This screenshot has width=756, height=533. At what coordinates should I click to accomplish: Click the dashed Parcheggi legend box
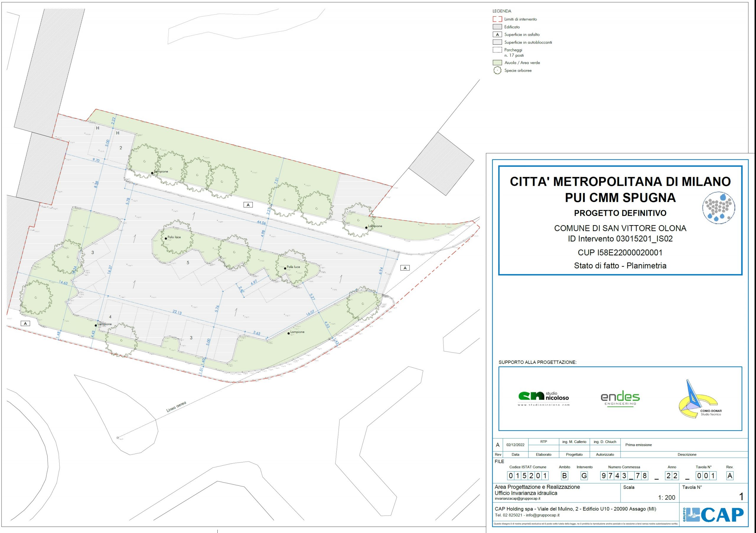(497, 50)
